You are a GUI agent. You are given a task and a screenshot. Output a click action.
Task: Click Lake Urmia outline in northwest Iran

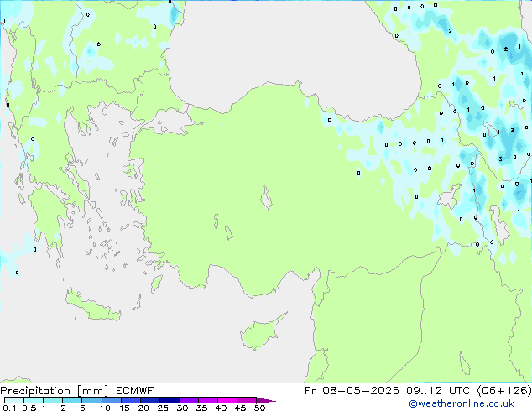(499, 225)
